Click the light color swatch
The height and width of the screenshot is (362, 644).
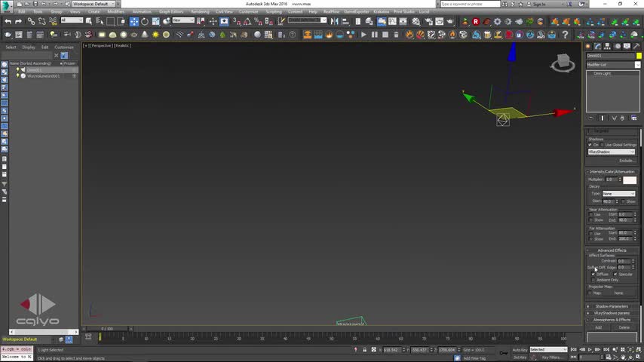point(630,180)
